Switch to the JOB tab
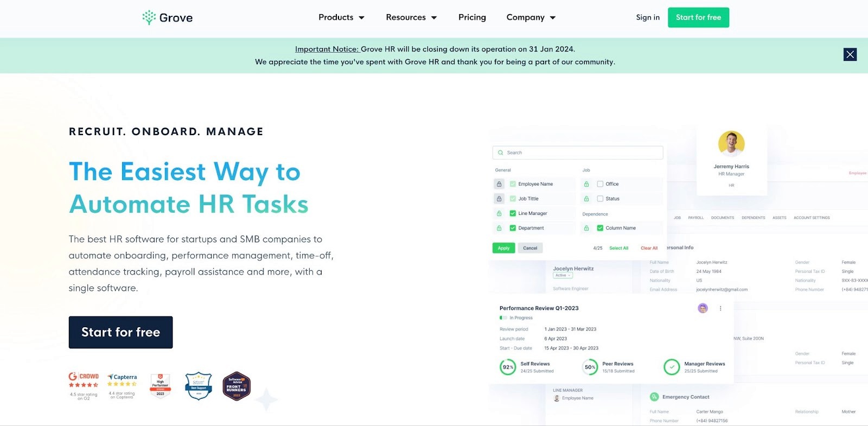The image size is (868, 426). (677, 218)
